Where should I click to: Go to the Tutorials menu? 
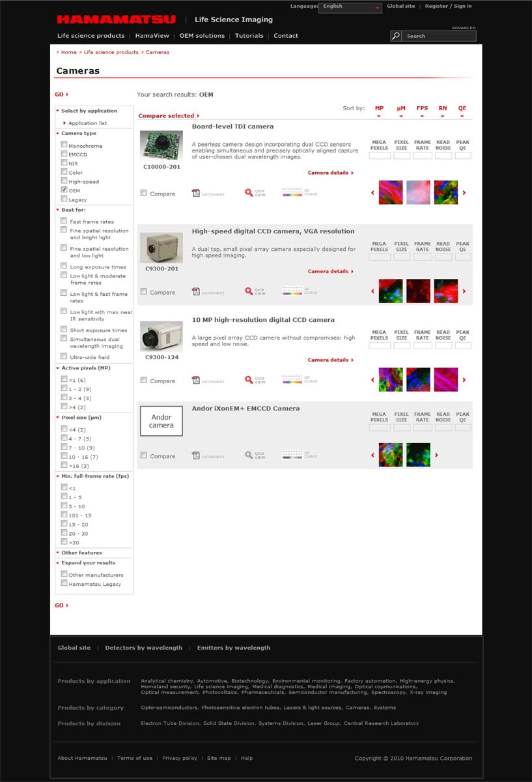[x=249, y=36]
